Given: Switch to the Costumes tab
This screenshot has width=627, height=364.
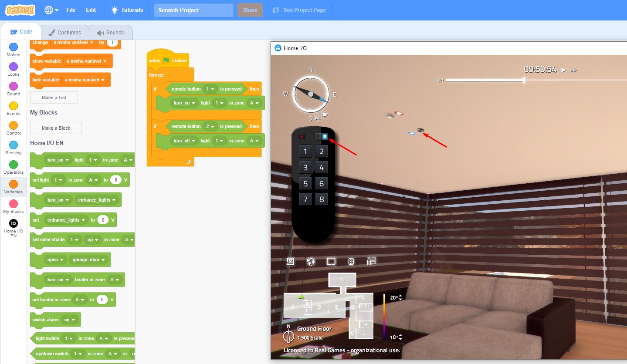Looking at the screenshot, I should pos(65,33).
